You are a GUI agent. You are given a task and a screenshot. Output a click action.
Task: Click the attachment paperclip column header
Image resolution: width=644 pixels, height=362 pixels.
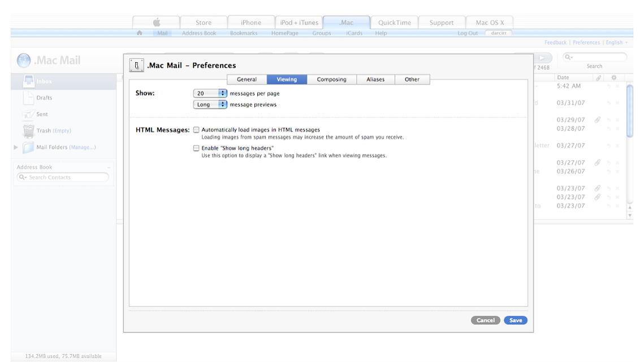pyautogui.click(x=598, y=77)
